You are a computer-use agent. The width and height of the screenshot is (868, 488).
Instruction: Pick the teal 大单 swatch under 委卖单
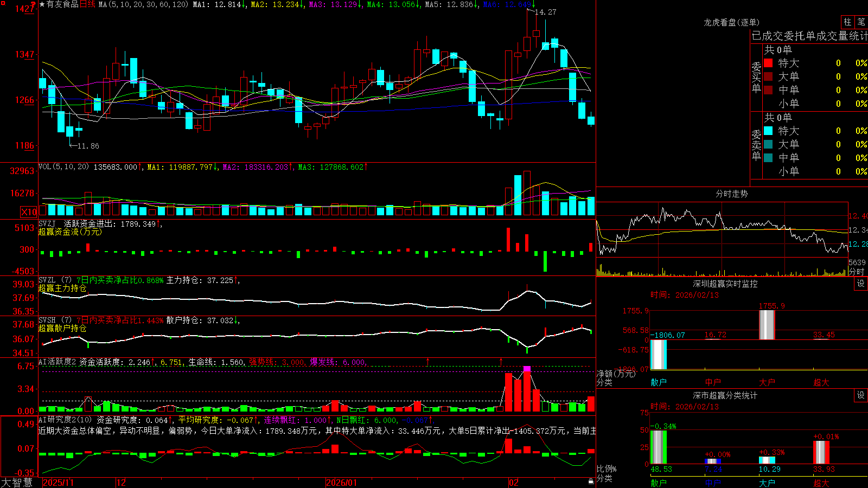(x=768, y=144)
